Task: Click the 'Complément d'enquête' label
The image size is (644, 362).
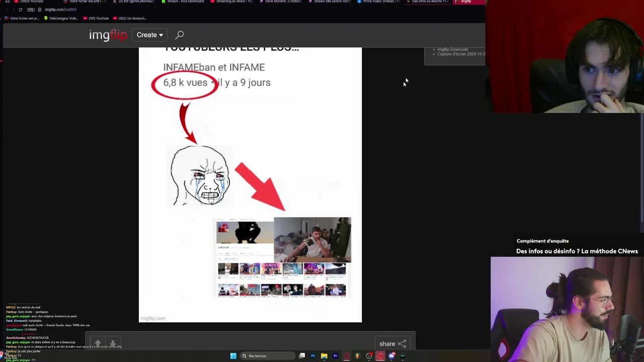Action: click(542, 241)
